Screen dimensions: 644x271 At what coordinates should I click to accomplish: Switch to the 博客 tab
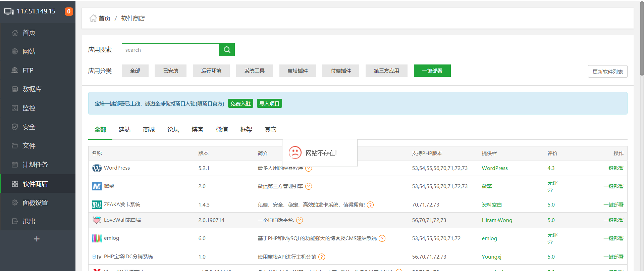198,130
